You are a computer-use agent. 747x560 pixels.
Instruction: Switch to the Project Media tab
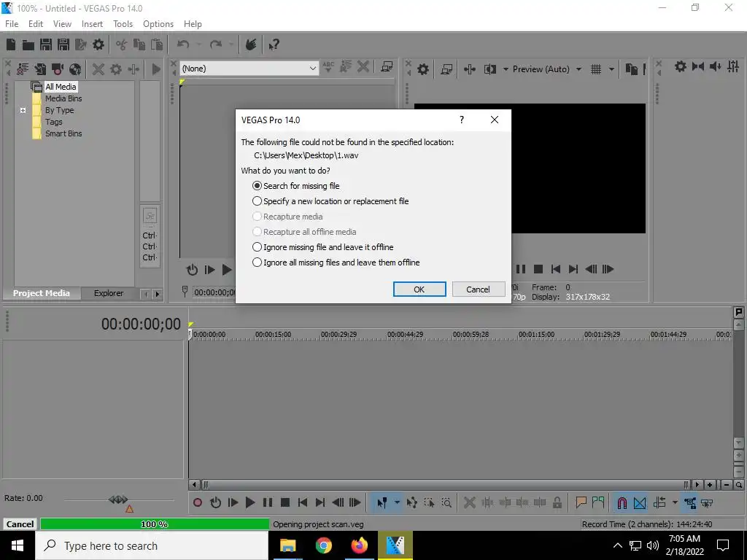[42, 293]
